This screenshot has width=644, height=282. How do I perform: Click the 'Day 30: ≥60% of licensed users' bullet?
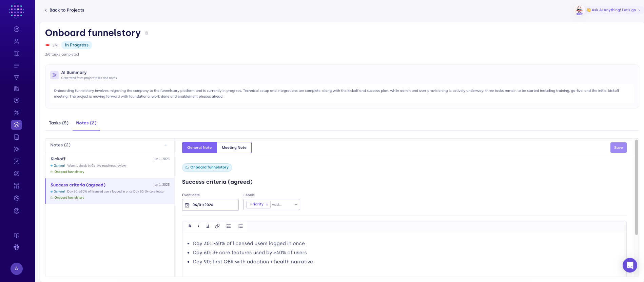click(249, 243)
